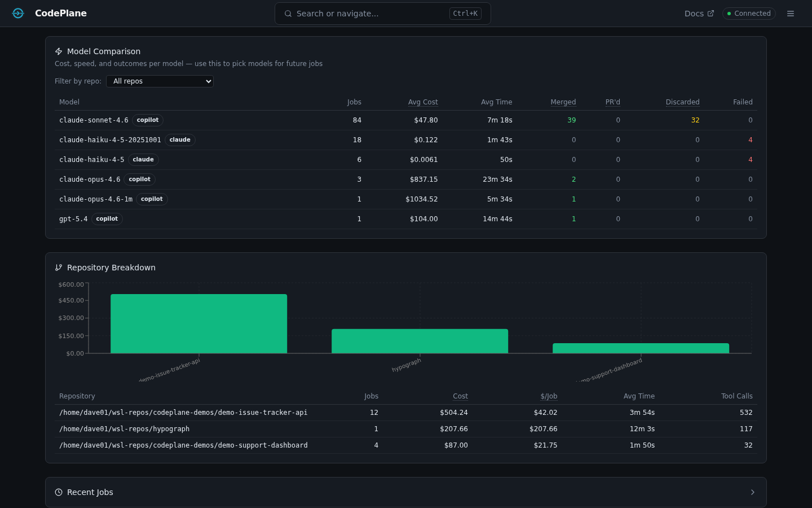Click the magnifier icon in the search field
The width and height of the screenshot is (812, 508).
288,13
